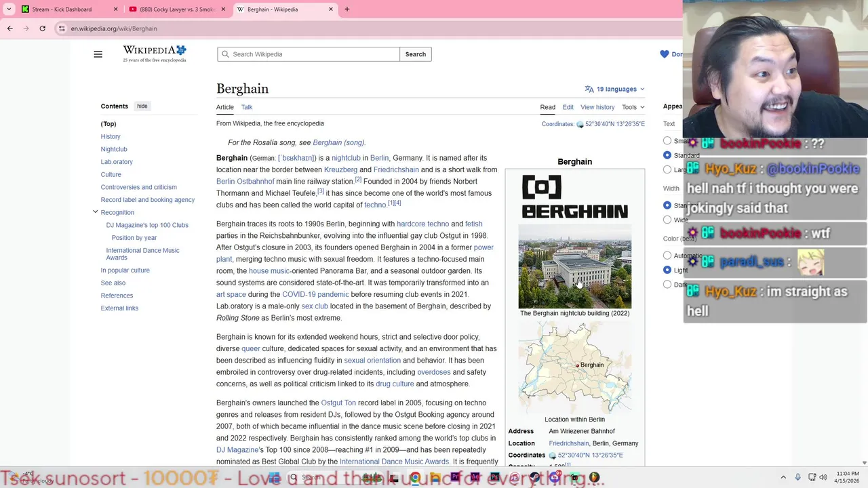Reload the page with the refresh icon
868x488 pixels.
pyautogui.click(x=43, y=28)
